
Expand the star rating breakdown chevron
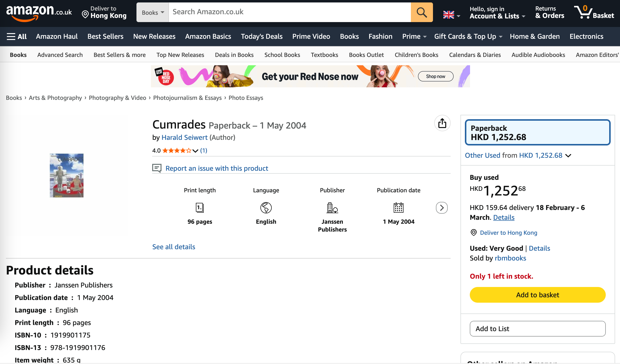tap(195, 151)
